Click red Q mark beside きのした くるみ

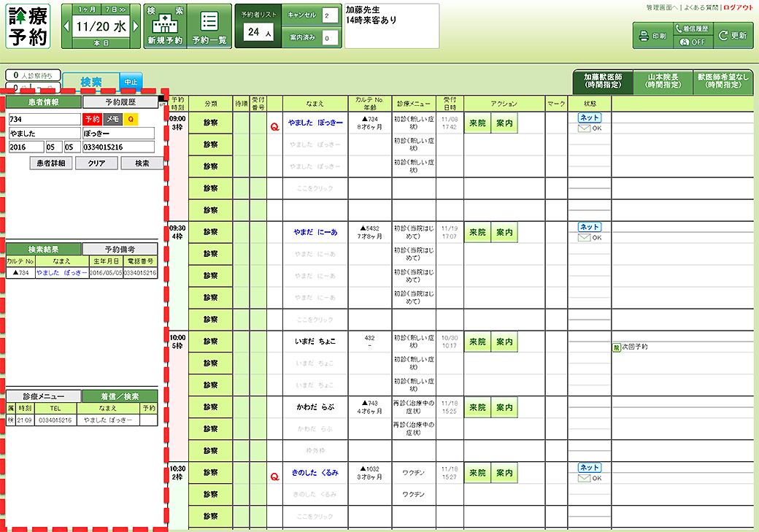274,477
